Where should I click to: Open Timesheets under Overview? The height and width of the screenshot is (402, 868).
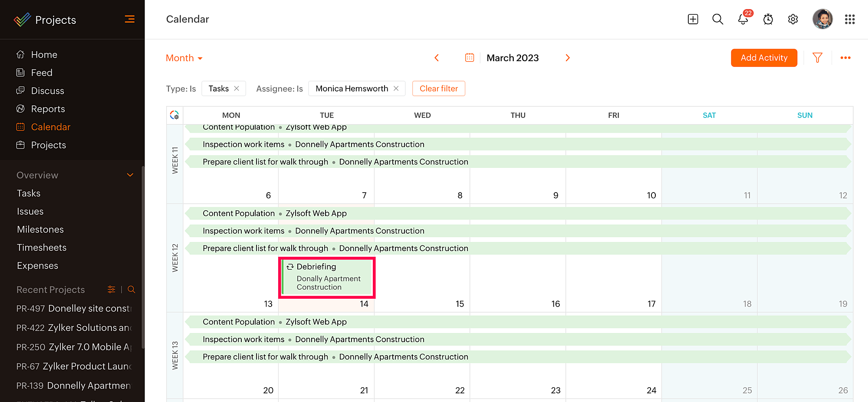[42, 248]
